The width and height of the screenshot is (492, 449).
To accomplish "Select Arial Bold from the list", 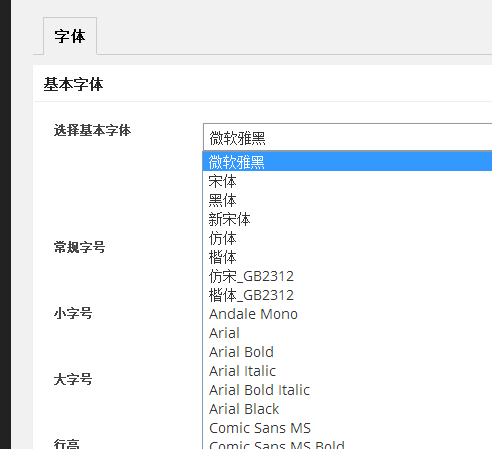I will 347,352.
